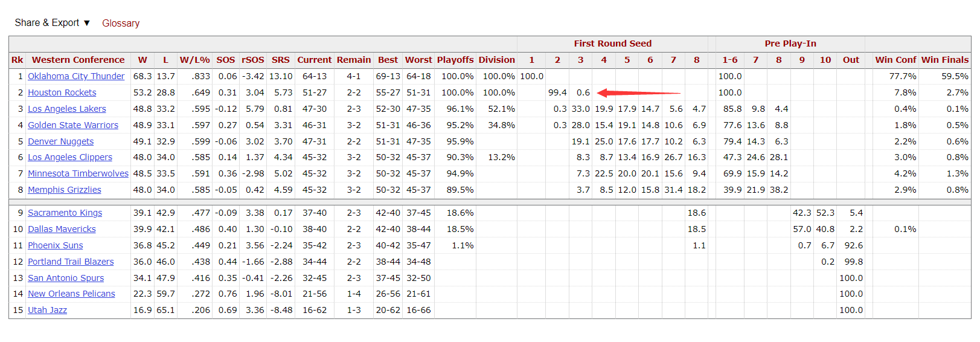
Task: Sort by the W/L% column header
Action: coord(194,60)
